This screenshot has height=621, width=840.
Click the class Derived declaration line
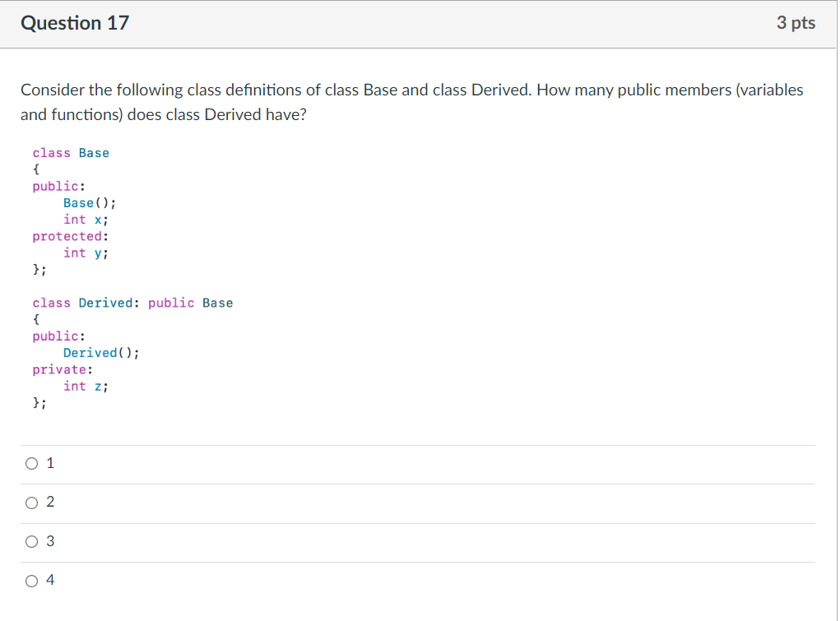pyautogui.click(x=132, y=303)
